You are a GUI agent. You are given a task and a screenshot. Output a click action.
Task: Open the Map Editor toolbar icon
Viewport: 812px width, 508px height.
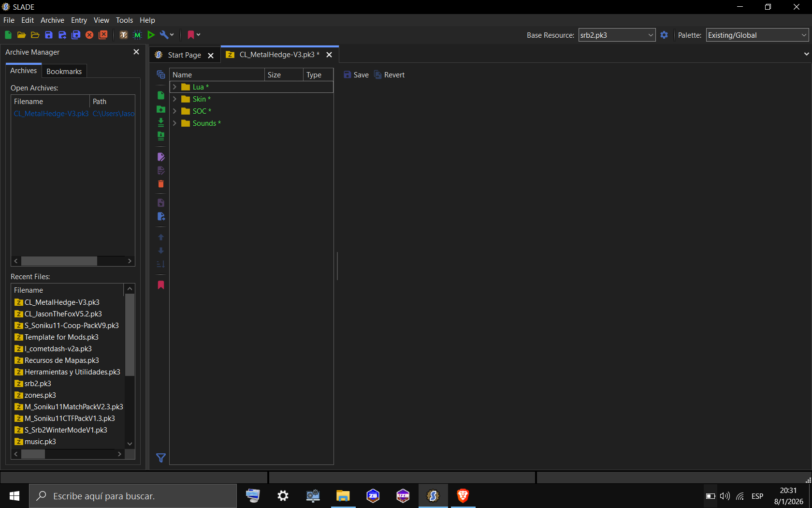click(x=137, y=35)
